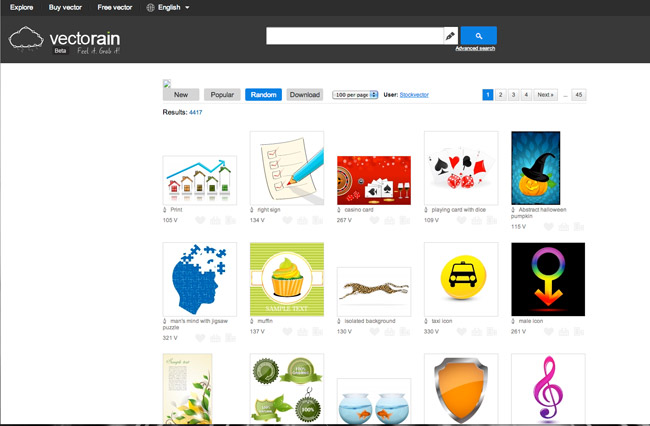The height and width of the screenshot is (426, 650).
Task: Open playing card with dice thumbnail
Action: coord(461,168)
